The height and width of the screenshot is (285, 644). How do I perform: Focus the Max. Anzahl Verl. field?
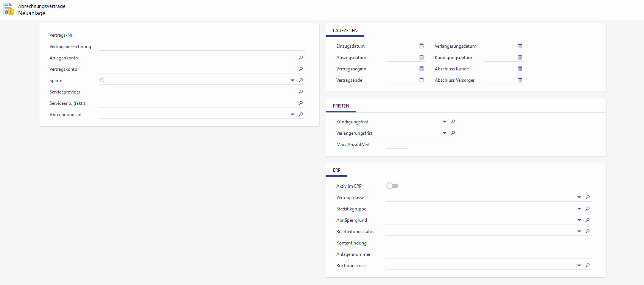397,145
